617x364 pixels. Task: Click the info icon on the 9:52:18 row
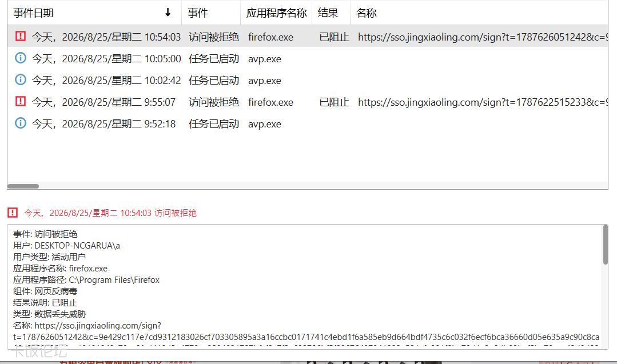21,123
